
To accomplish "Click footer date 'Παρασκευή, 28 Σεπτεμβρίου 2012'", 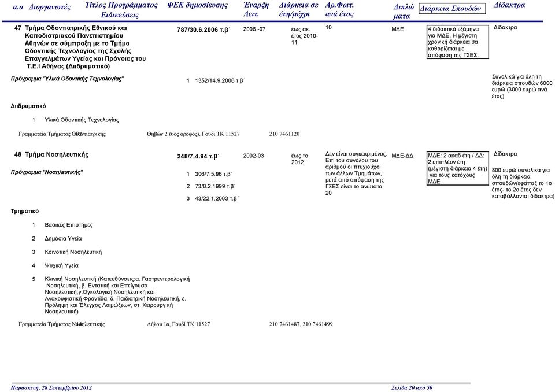I will pos(51,388).
